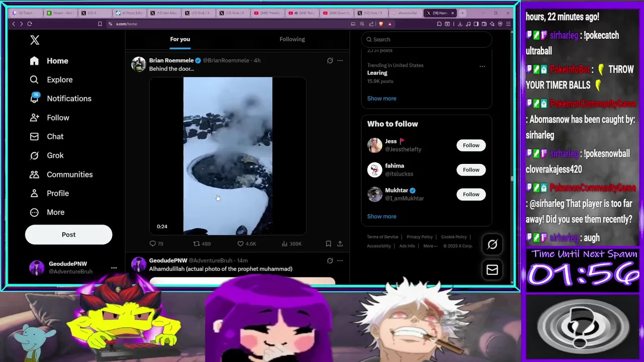The height and width of the screenshot is (362, 644).
Task: Open three-dot menu on Brian Roemmele's post
Action: 340,60
